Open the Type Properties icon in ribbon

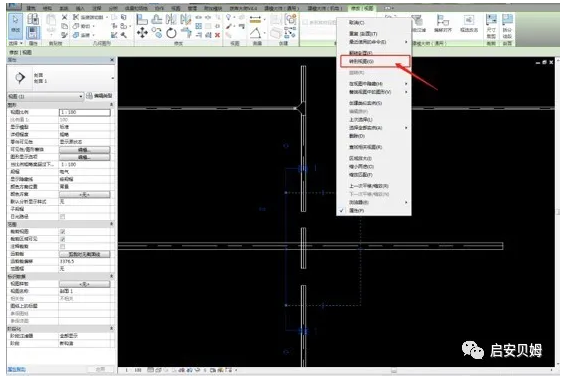33,19
